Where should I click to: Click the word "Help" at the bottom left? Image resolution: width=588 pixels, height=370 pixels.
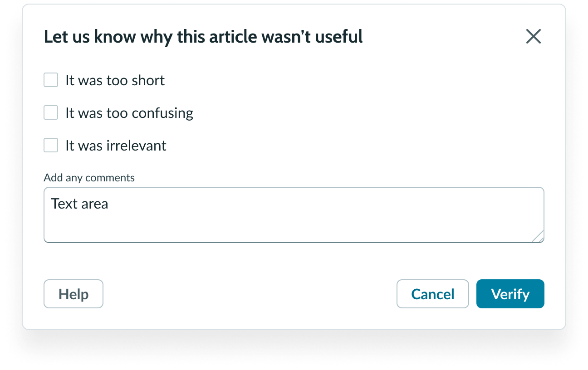[73, 294]
